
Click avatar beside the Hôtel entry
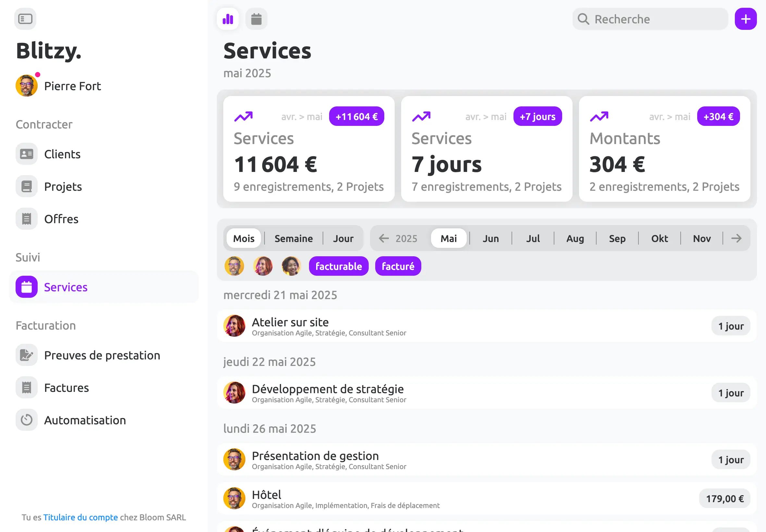tap(234, 498)
